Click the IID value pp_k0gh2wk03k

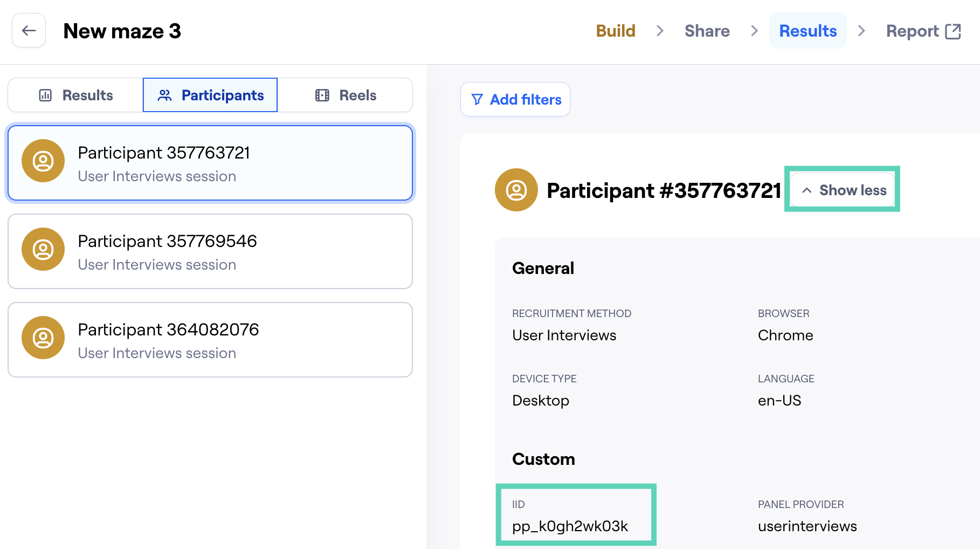click(570, 526)
